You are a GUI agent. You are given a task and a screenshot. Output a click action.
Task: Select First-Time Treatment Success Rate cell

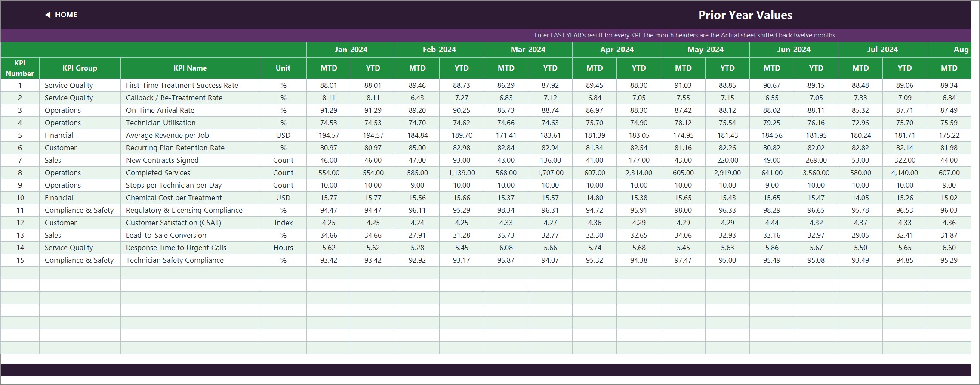coord(190,85)
